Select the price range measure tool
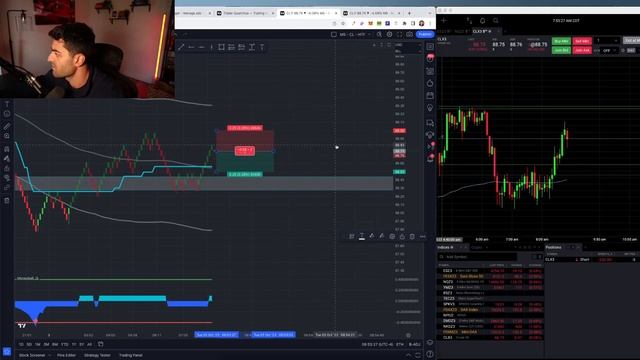 click(252, 47)
